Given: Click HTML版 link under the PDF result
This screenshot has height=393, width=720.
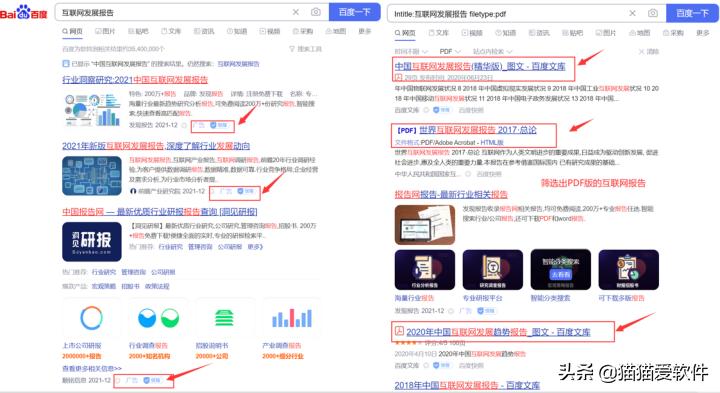Looking at the screenshot, I should (492, 143).
